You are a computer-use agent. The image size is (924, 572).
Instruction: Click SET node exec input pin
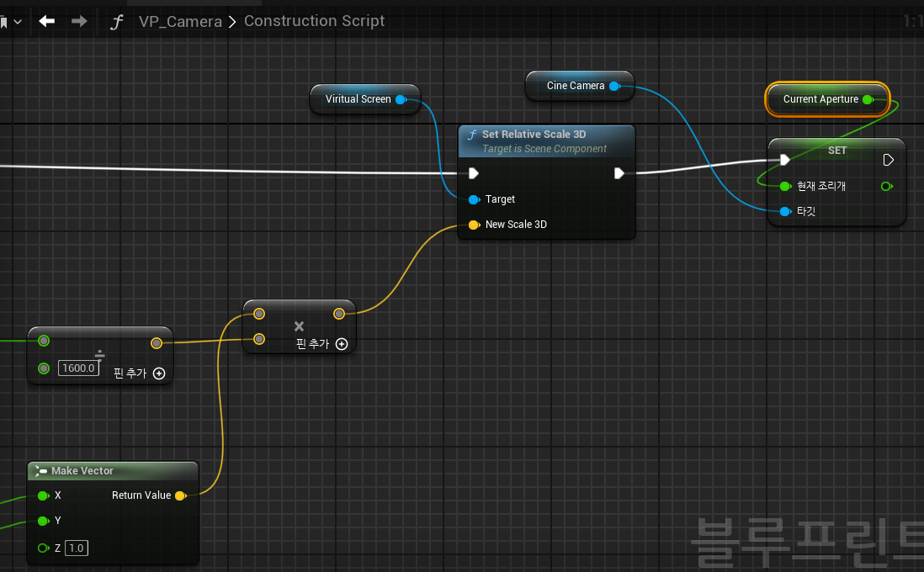[x=784, y=160]
